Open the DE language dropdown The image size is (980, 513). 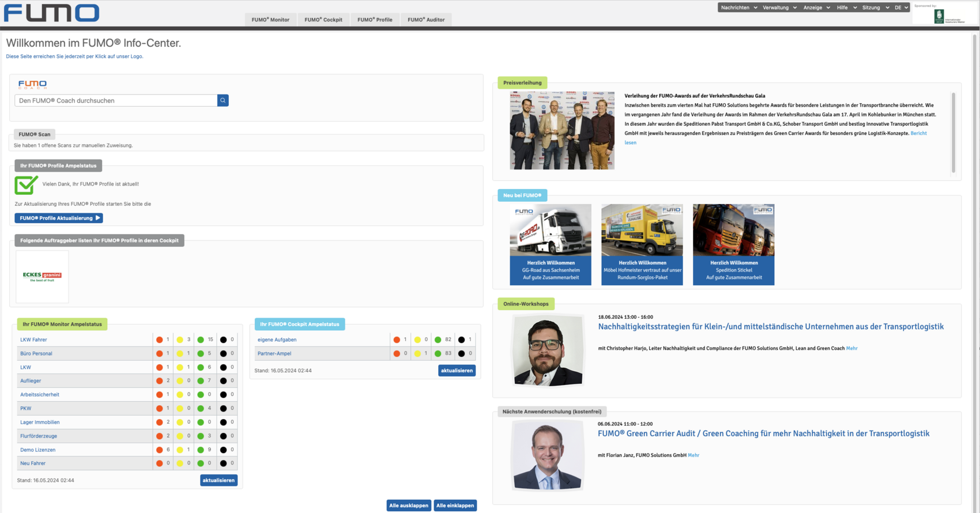tap(901, 7)
